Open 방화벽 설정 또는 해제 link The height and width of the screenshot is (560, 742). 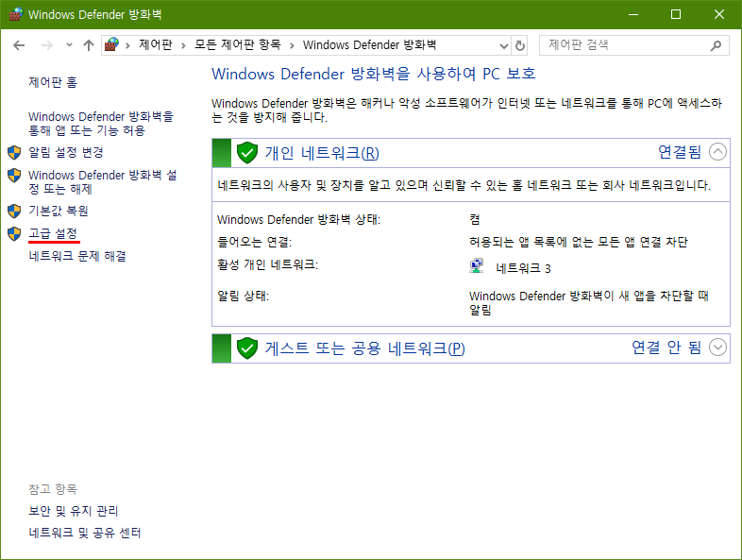(x=103, y=182)
